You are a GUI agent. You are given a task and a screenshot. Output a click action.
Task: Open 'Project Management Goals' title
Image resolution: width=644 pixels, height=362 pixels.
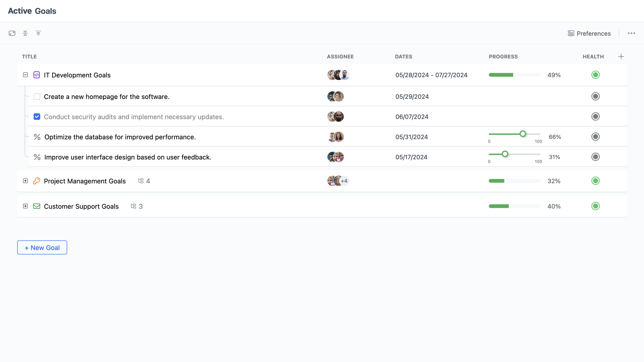pyautogui.click(x=85, y=181)
